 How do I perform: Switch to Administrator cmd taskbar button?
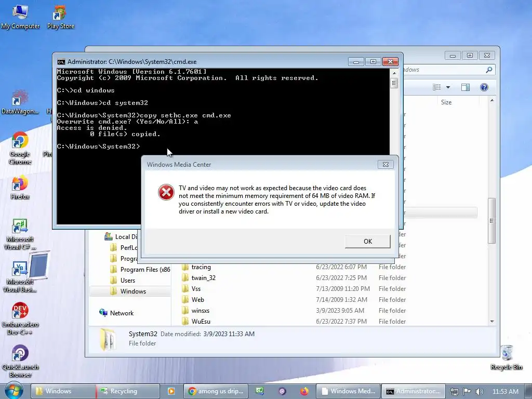coord(414,391)
